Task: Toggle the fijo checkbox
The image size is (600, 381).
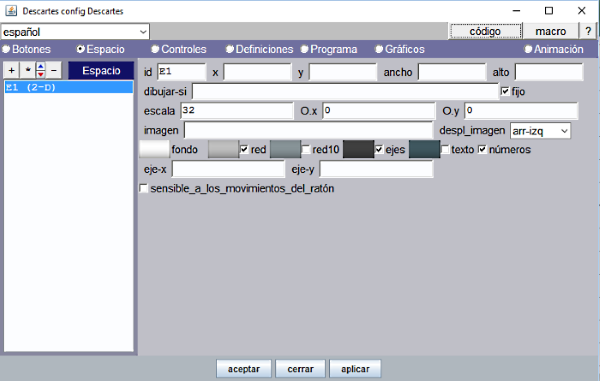Action: tap(505, 91)
